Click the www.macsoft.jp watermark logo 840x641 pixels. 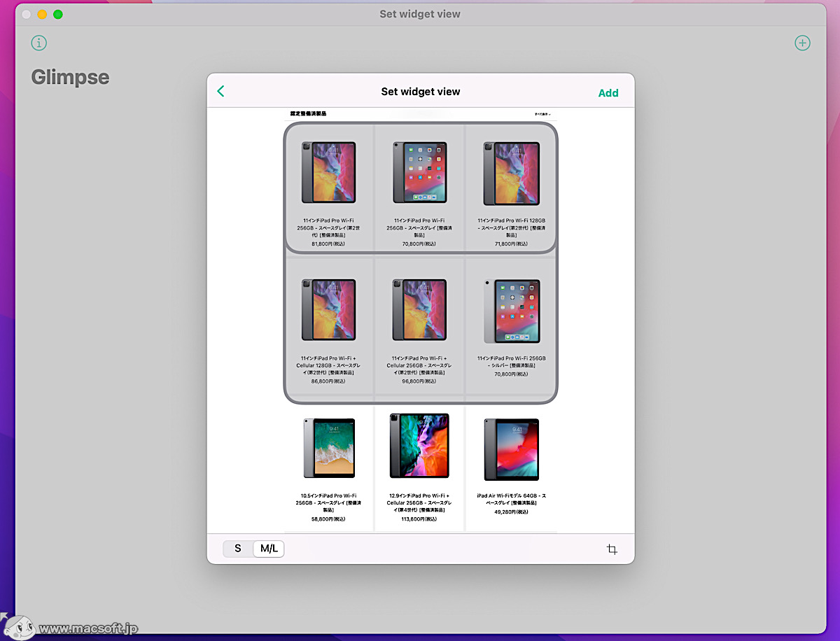click(x=70, y=627)
